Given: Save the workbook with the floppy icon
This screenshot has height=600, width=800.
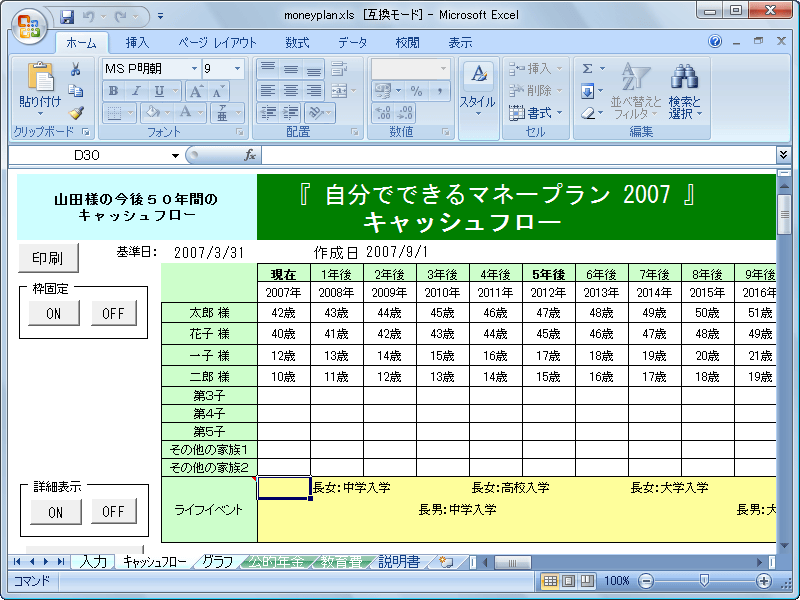Looking at the screenshot, I should click(67, 17).
